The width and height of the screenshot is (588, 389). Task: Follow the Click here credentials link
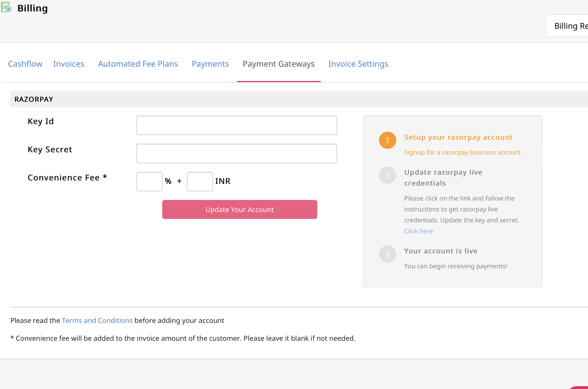(419, 231)
